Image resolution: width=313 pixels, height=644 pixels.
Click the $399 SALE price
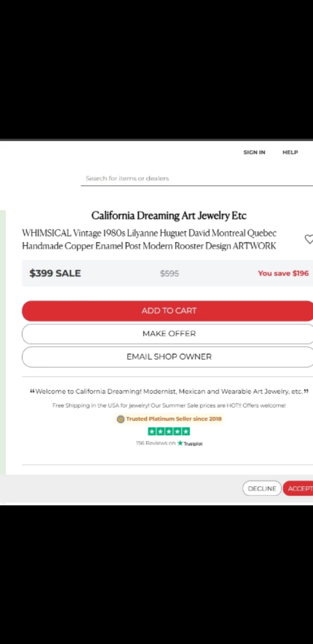(x=55, y=273)
